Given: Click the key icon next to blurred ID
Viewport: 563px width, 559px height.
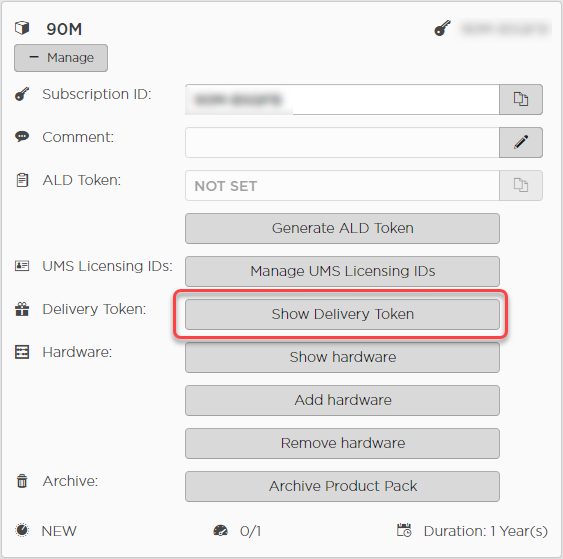Looking at the screenshot, I should [442, 28].
